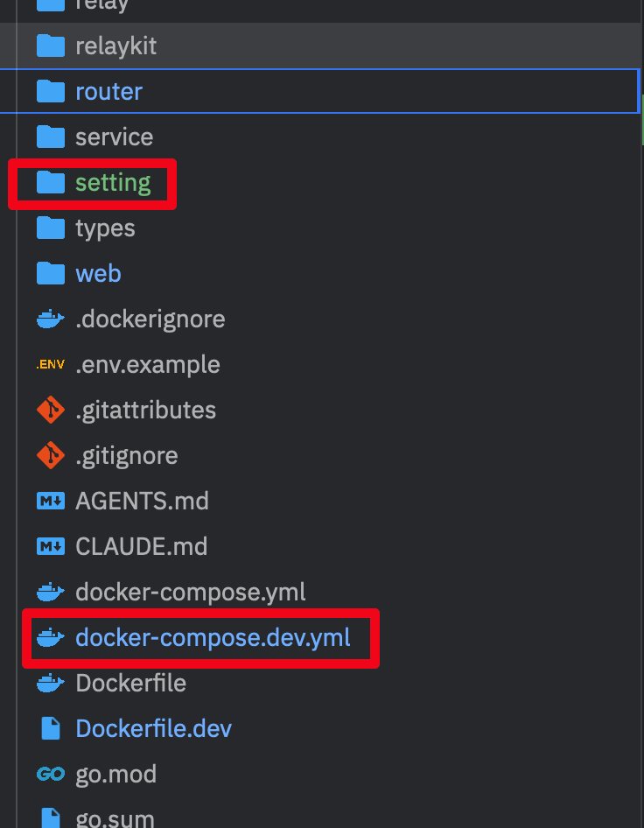Open the docker-compose.yml file
Viewport: 644px width, 828px height.
point(320,592)
